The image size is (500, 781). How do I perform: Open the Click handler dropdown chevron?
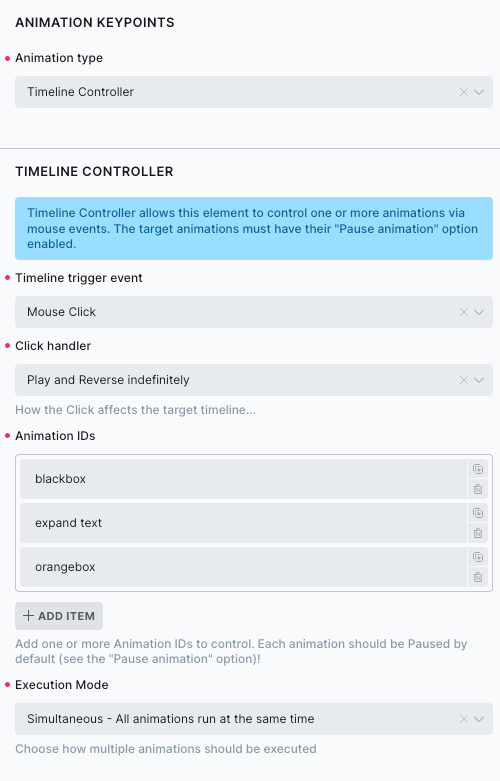(479, 380)
